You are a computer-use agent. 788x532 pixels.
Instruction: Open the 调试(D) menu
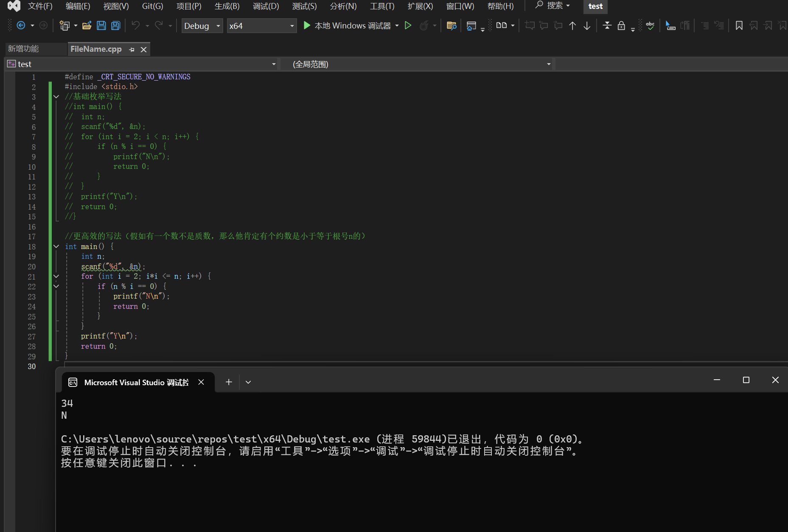pos(266,6)
